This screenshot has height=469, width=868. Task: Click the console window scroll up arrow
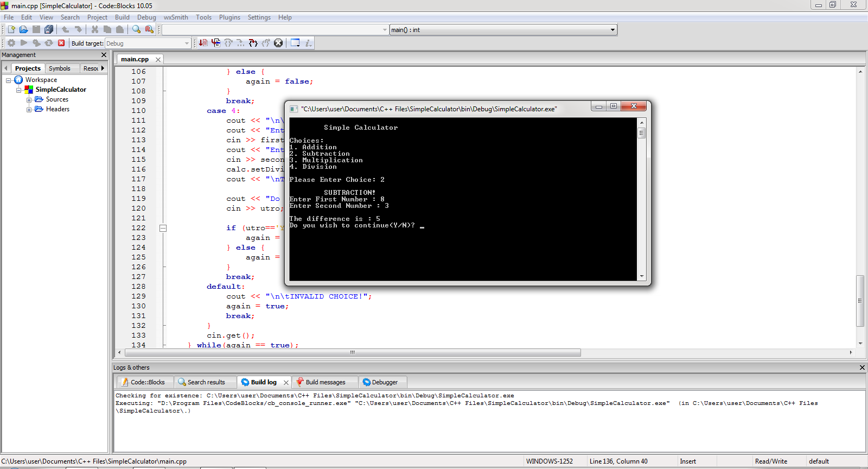(642, 123)
